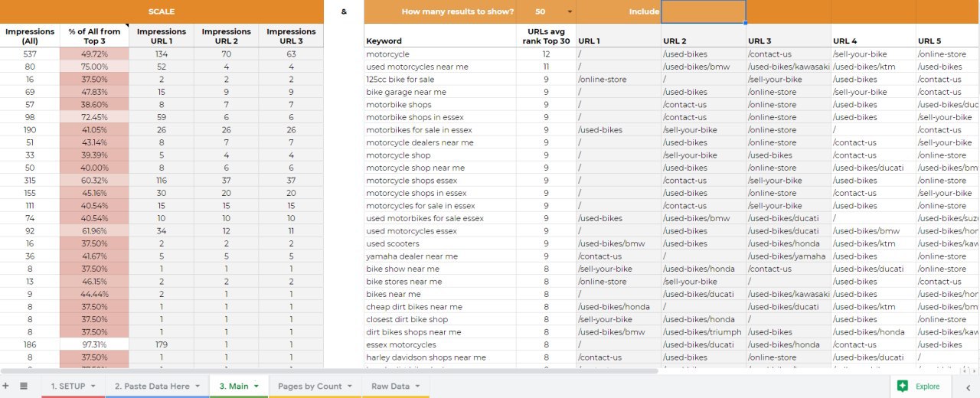Open the 1. SETUP sheet tab

[67, 387]
